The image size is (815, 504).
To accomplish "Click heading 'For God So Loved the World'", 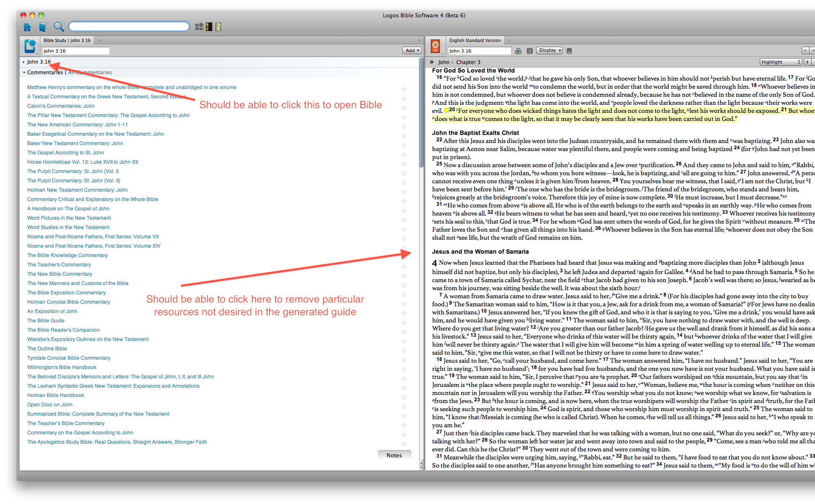I will [x=473, y=70].
